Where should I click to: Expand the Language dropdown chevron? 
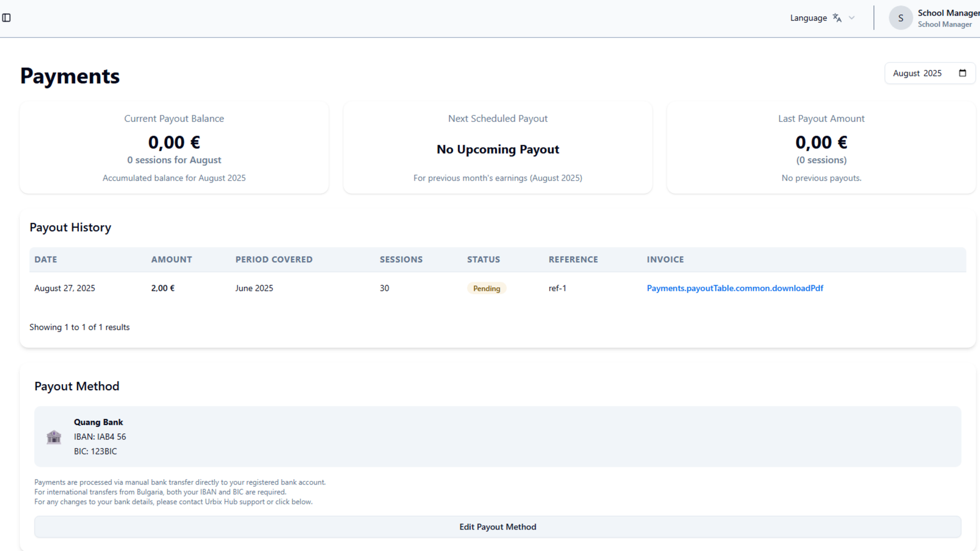tap(851, 18)
